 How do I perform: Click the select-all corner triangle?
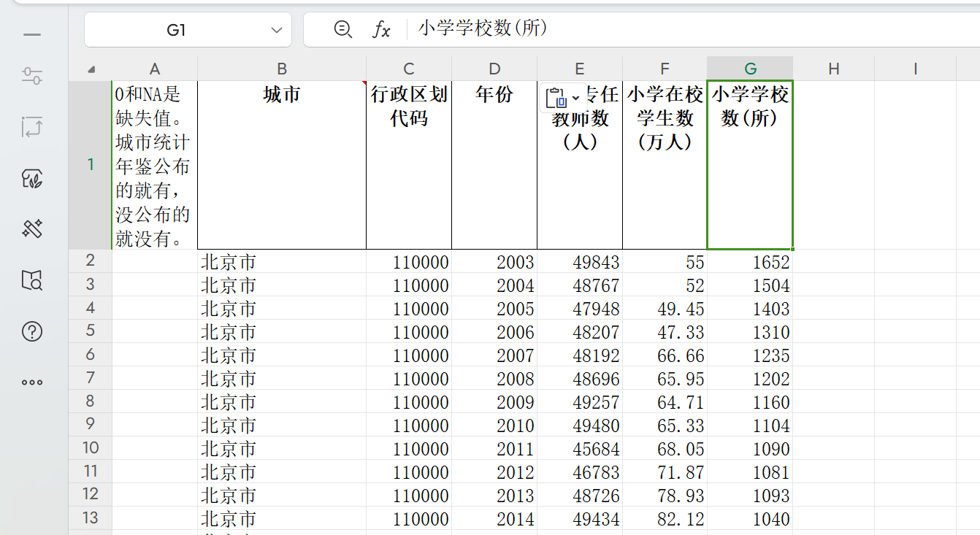pos(91,69)
